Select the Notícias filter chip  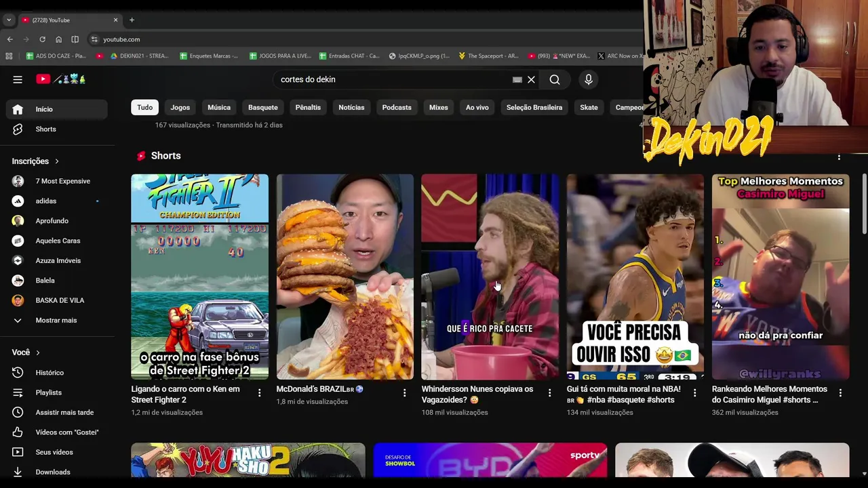coord(351,107)
